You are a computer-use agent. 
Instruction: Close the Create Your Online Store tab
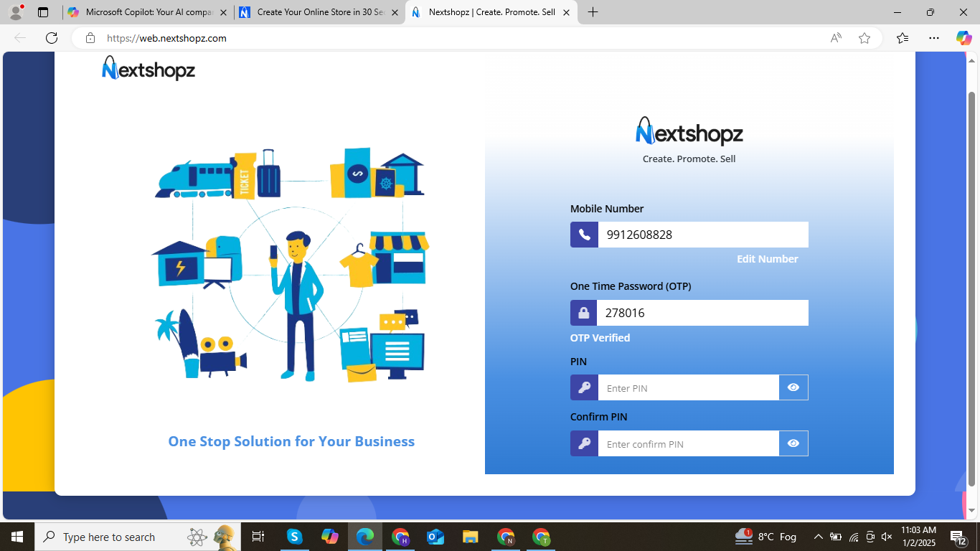tap(395, 12)
